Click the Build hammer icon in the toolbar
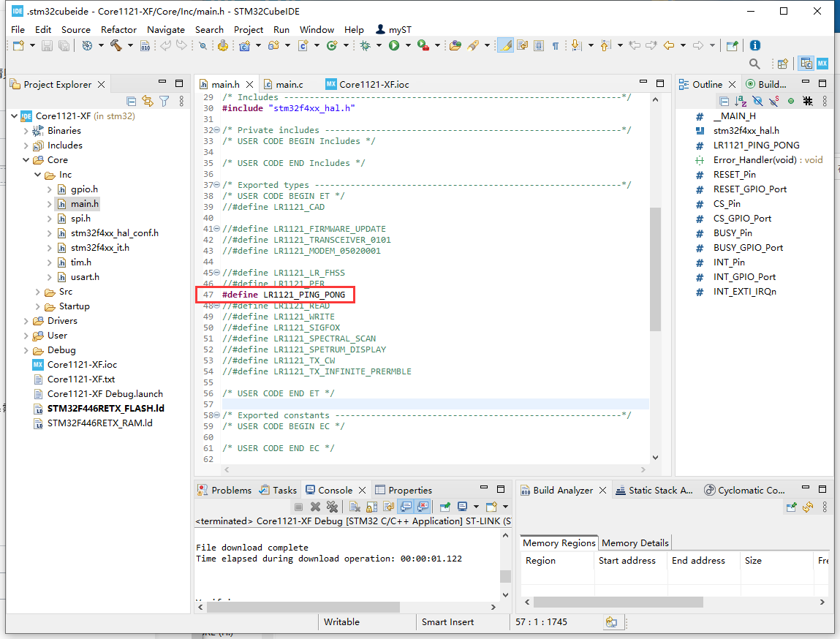Image resolution: width=840 pixels, height=639 pixels. coord(116,45)
